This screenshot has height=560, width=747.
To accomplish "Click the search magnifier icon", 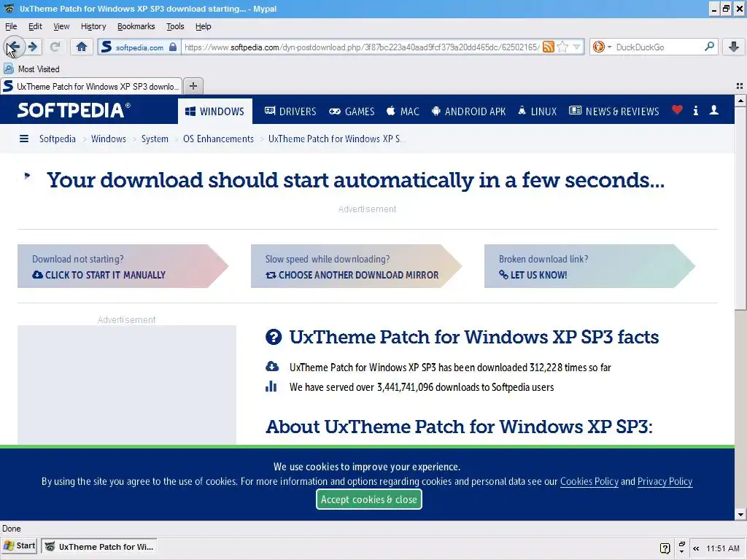I will [x=709, y=47].
